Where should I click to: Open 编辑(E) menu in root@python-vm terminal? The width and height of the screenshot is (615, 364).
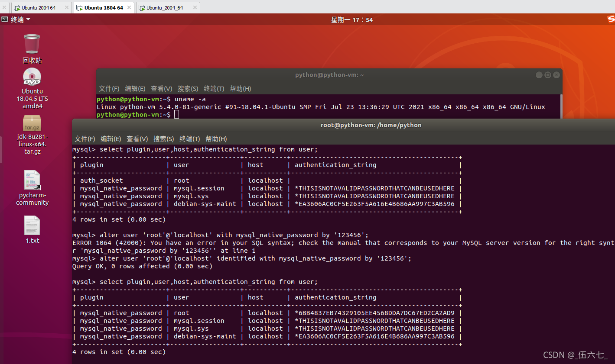[111, 139]
